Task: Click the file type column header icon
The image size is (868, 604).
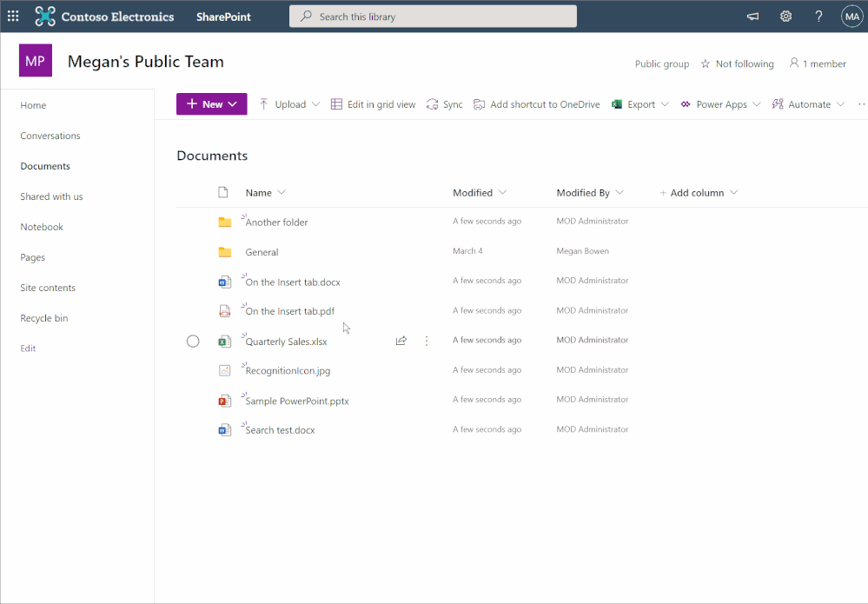Action: click(223, 192)
